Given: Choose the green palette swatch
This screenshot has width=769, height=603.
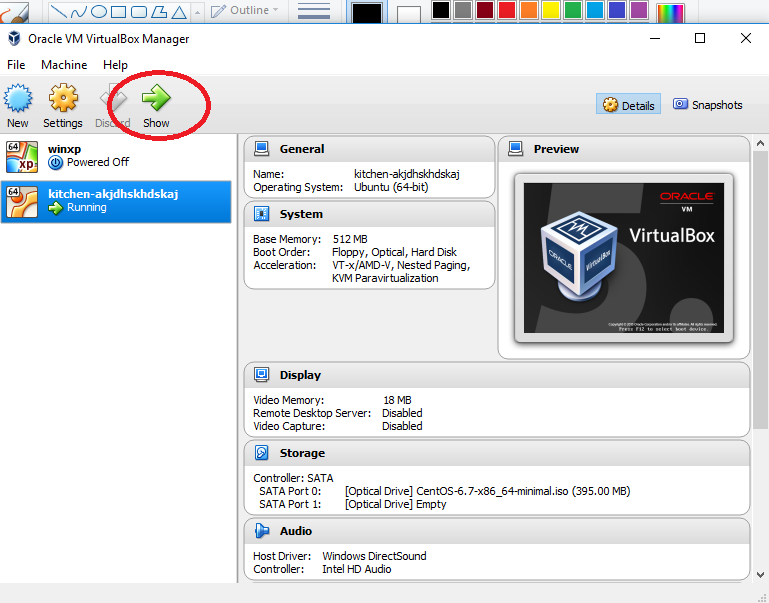Looking at the screenshot, I should (x=573, y=10).
